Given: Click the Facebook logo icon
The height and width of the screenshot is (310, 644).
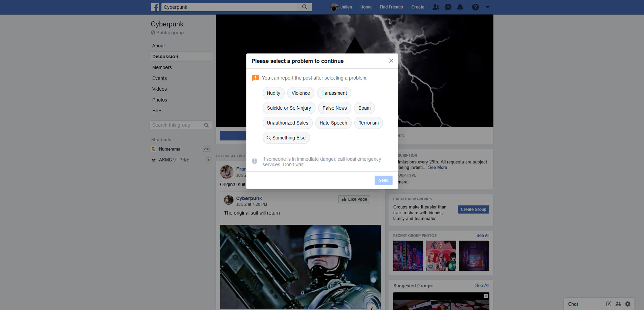Looking at the screenshot, I should tap(155, 7).
